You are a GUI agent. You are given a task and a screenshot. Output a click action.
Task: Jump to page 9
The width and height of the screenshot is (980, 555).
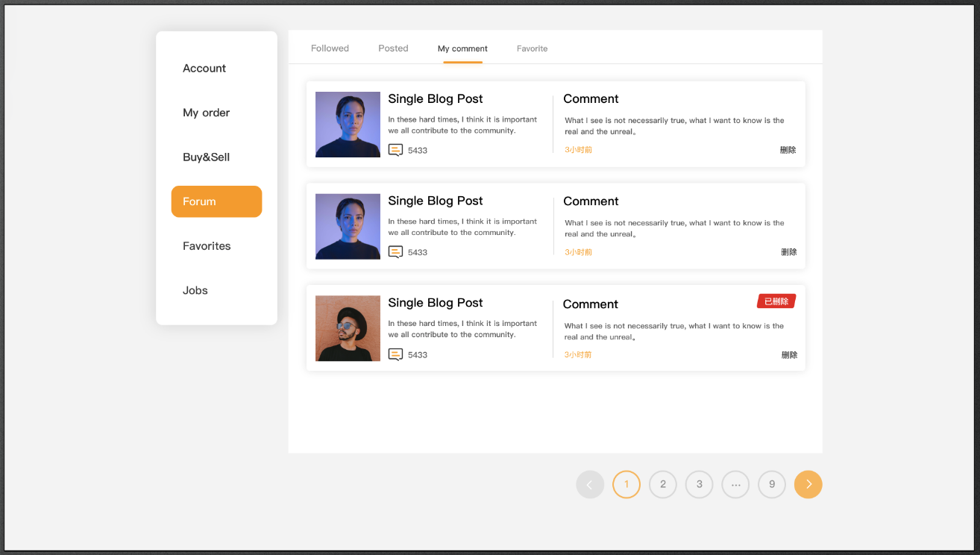tap(772, 484)
